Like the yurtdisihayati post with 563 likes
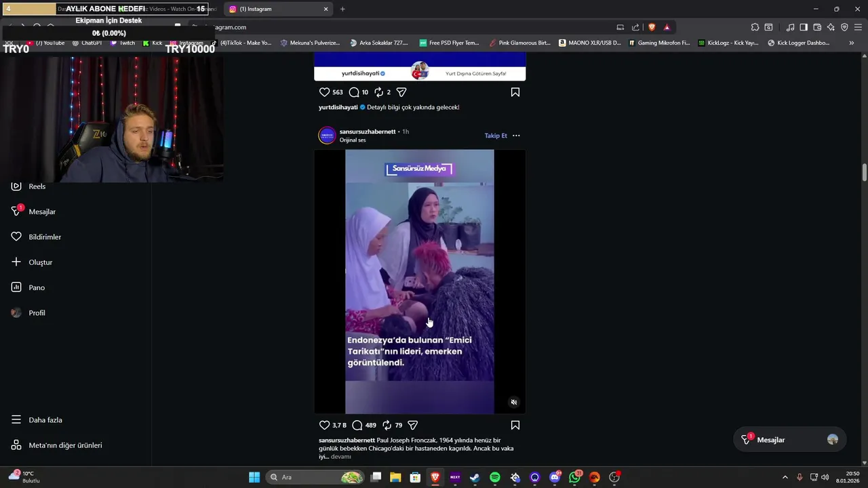The height and width of the screenshot is (488, 868). [324, 92]
